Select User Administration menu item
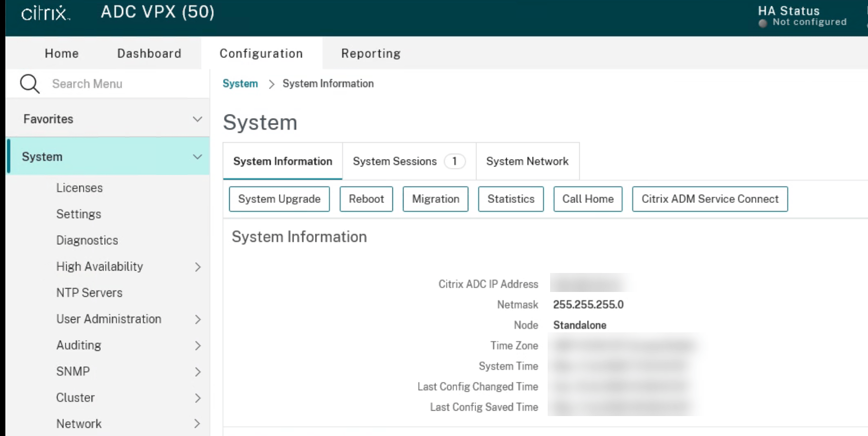This screenshot has width=868, height=436. point(109,319)
